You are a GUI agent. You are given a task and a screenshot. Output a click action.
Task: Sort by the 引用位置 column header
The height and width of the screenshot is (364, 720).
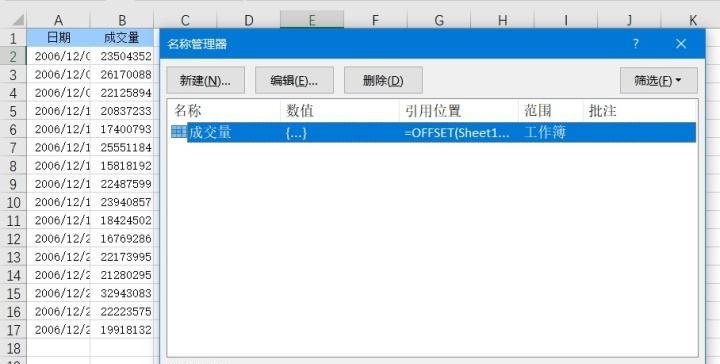pyautogui.click(x=459, y=111)
